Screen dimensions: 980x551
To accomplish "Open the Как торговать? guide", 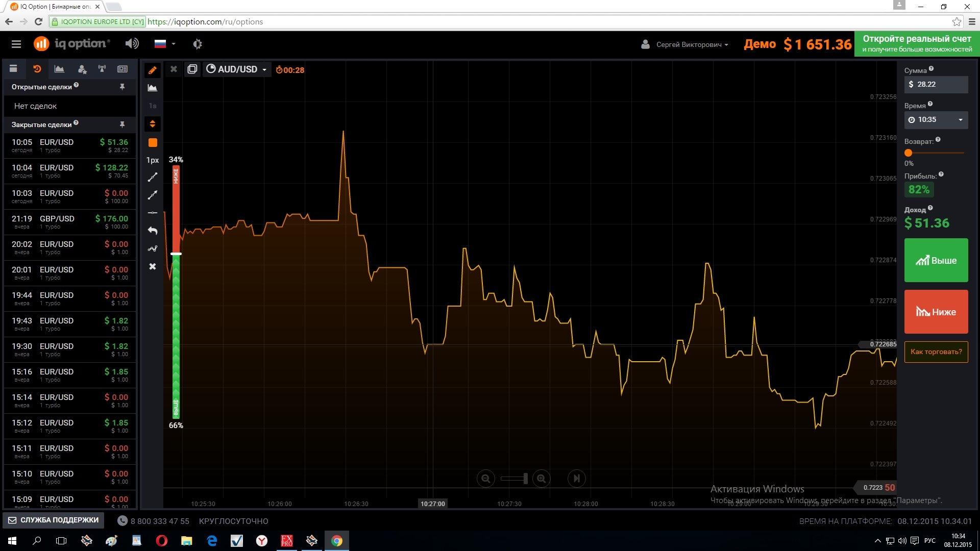I will [x=936, y=352].
